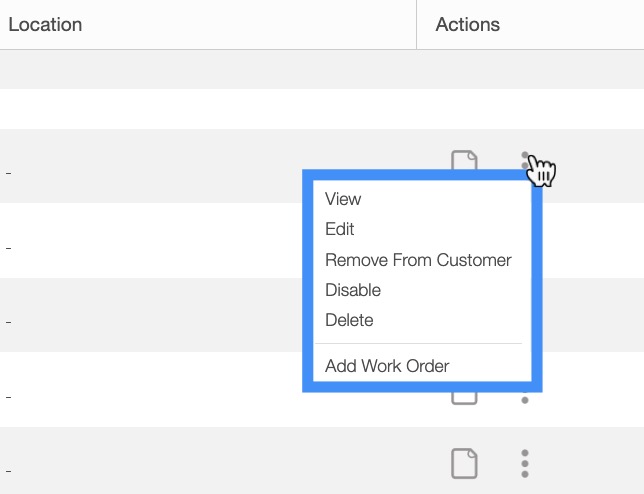Sort by the Location column header

click(46, 24)
